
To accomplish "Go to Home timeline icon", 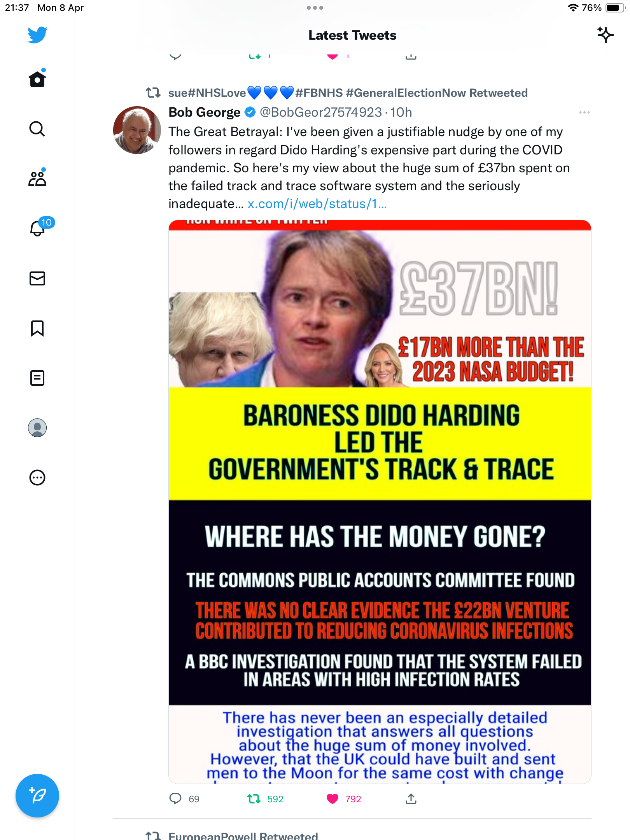I will coord(37,78).
